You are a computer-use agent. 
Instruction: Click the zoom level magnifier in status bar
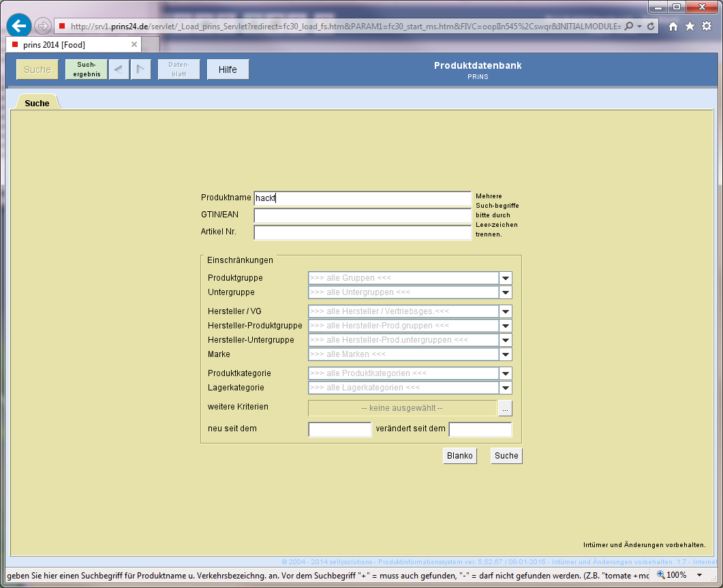(661, 574)
